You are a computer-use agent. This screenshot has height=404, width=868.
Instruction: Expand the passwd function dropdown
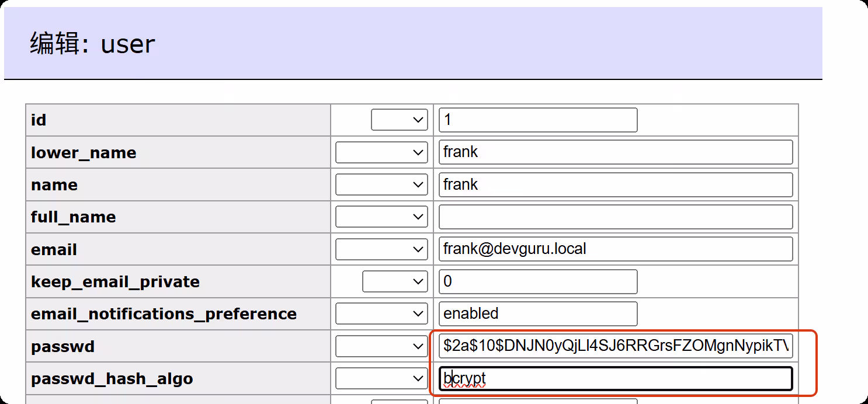(x=382, y=347)
